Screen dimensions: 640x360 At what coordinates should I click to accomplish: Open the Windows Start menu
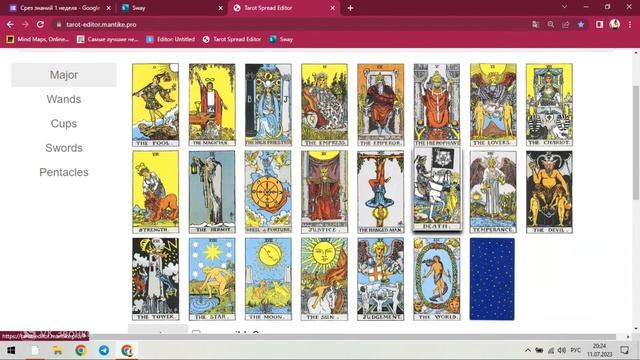(11, 350)
